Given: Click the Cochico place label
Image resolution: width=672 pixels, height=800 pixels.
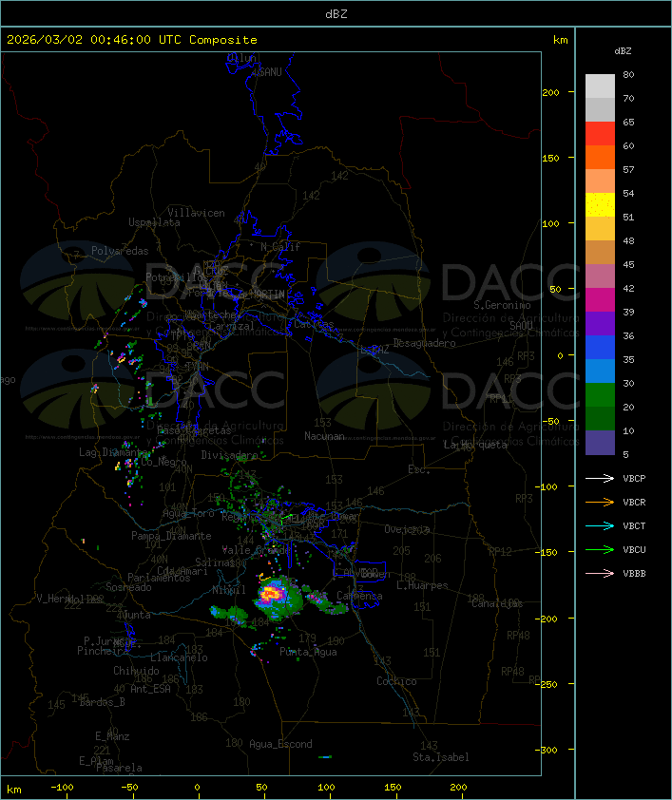Looking at the screenshot, I should (x=396, y=681).
